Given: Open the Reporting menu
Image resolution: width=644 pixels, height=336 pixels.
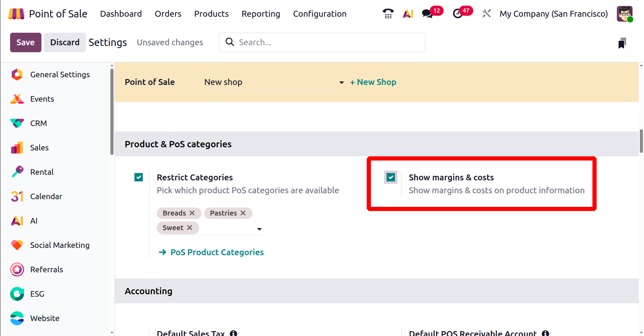Looking at the screenshot, I should 261,14.
